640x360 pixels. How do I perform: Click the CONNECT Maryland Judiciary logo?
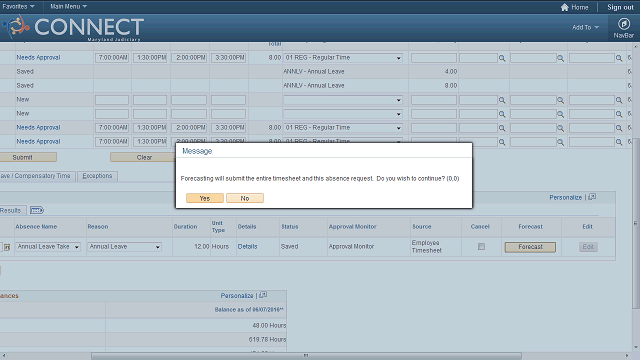point(73,28)
